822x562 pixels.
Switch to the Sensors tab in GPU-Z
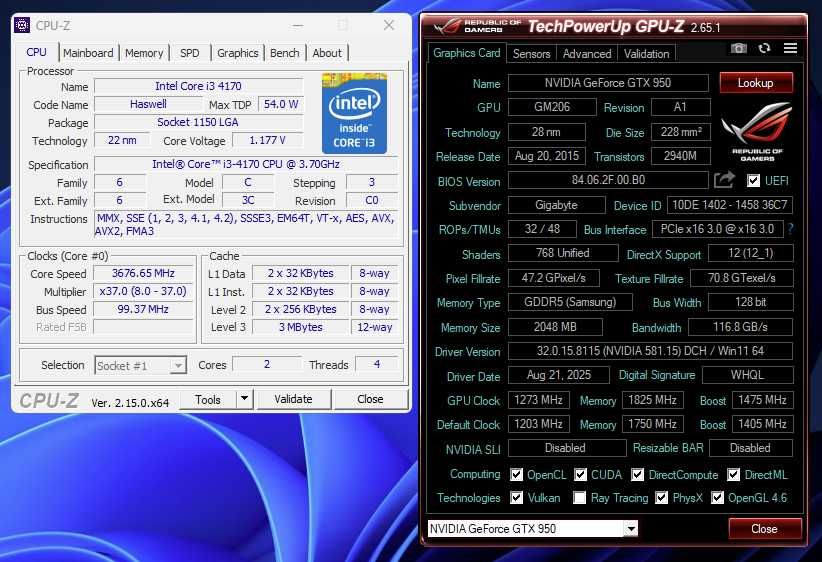point(531,53)
